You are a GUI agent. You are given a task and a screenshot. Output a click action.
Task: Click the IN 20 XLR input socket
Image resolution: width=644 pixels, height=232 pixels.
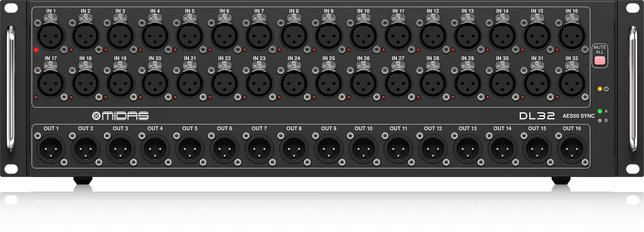point(155,83)
